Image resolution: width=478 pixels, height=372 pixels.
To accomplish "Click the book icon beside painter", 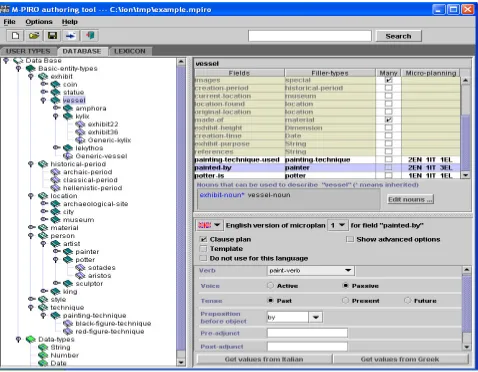I will pyautogui.click(x=68, y=252).
